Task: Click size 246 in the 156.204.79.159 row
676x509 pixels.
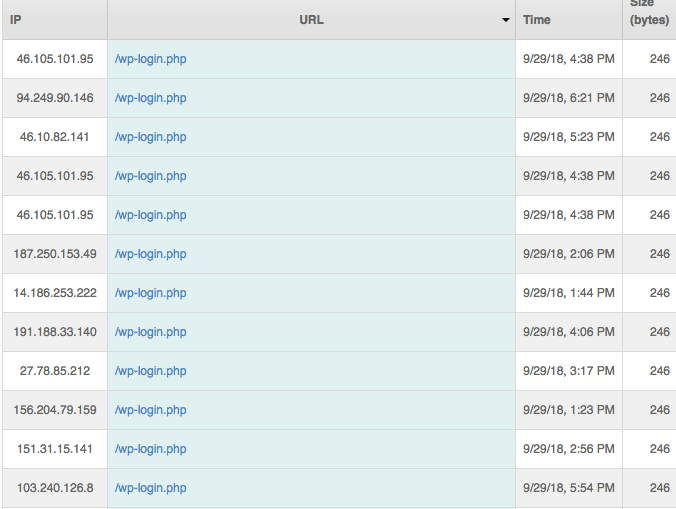Action: click(x=660, y=410)
